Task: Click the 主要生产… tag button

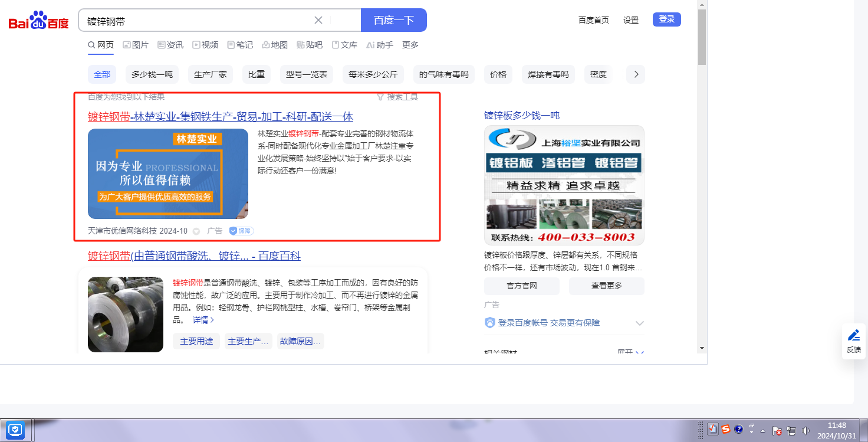Action: [x=248, y=342]
